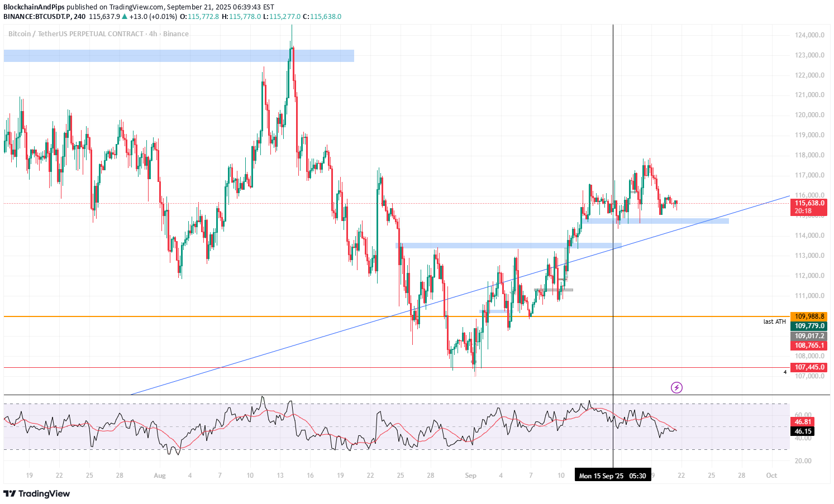Click the 'last ATH' text label

point(774,322)
